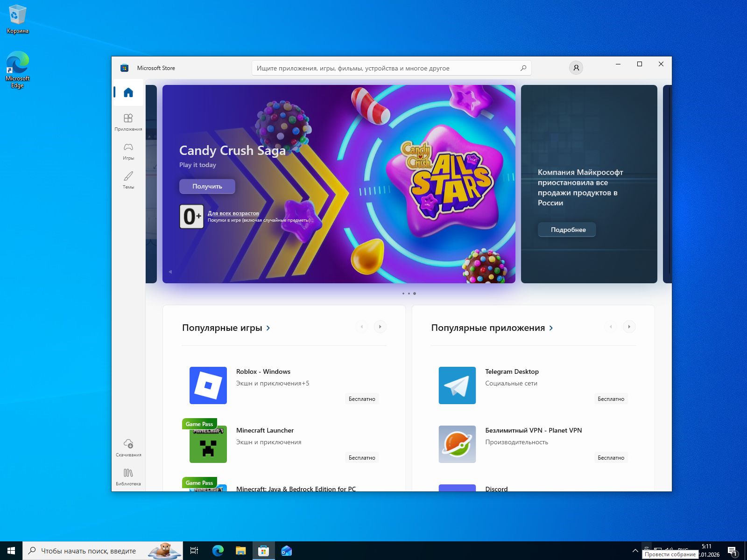Screen dimensions: 747x560
Task: Open the Telegram Desktop app icon
Action: (x=457, y=385)
